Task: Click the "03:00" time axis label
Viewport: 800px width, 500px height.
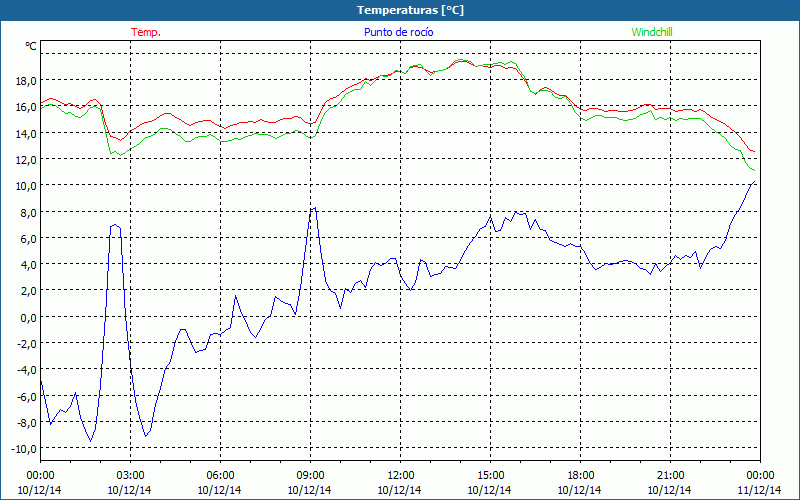Action: coord(130,476)
